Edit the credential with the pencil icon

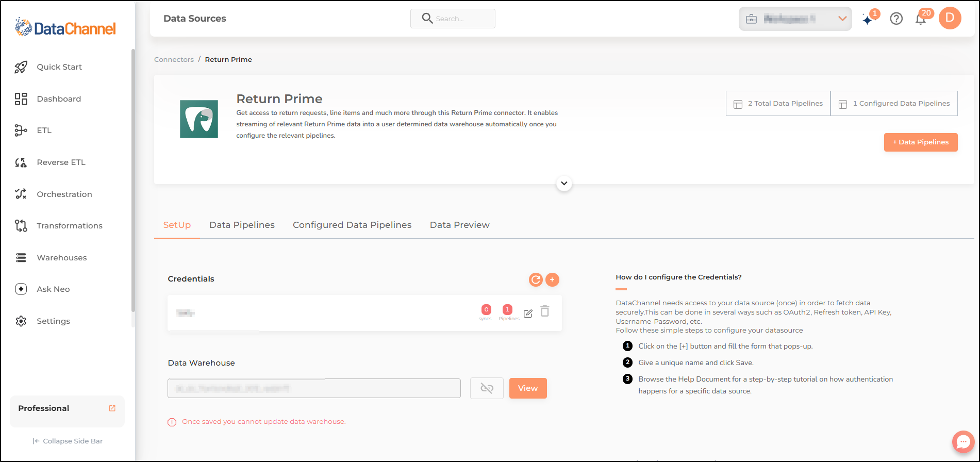coord(528,313)
